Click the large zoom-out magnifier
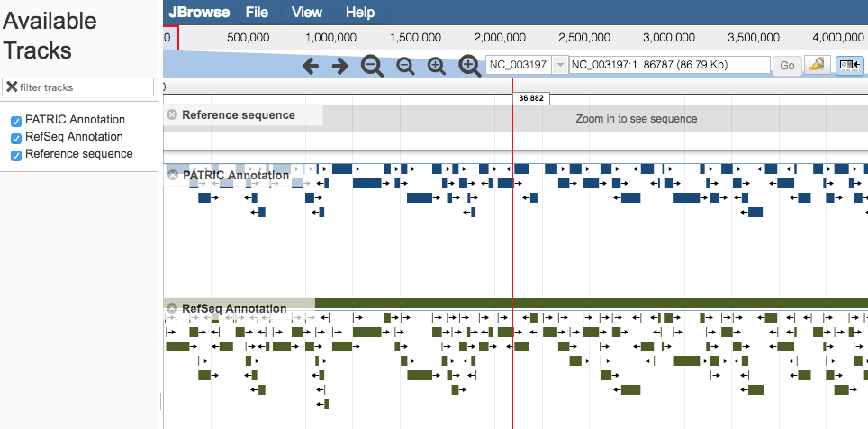This screenshot has width=868, height=429. click(372, 67)
